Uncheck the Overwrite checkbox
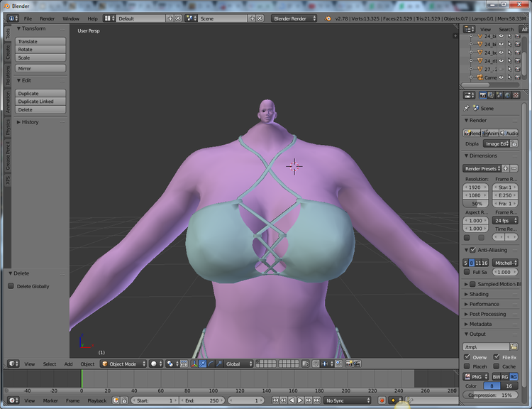 pyautogui.click(x=467, y=357)
